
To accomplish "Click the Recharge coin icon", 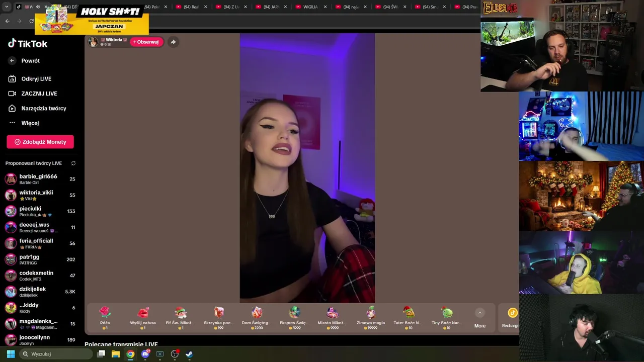I will 512,313.
